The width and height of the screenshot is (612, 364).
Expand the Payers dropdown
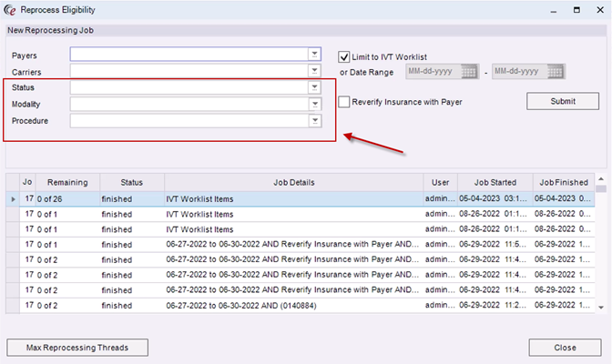[x=314, y=55]
